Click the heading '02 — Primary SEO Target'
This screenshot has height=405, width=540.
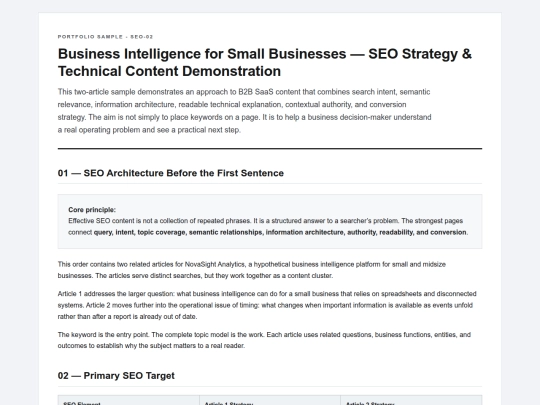[x=116, y=375]
